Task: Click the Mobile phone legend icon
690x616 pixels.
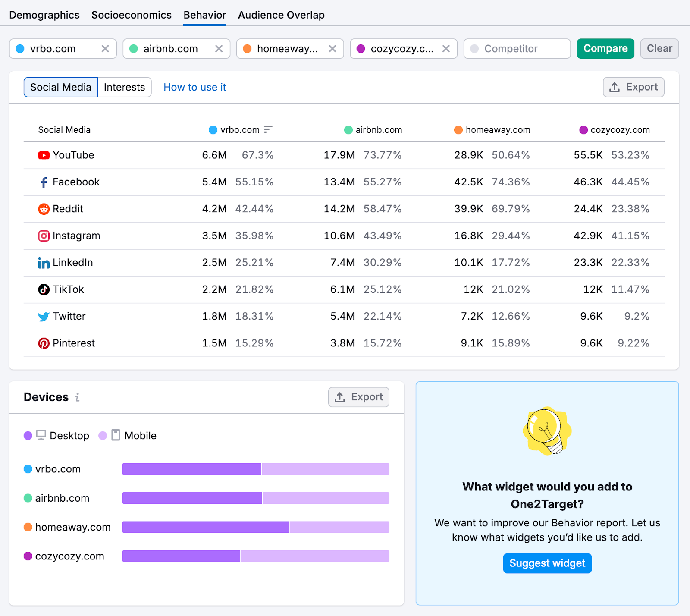Action: [x=116, y=435]
